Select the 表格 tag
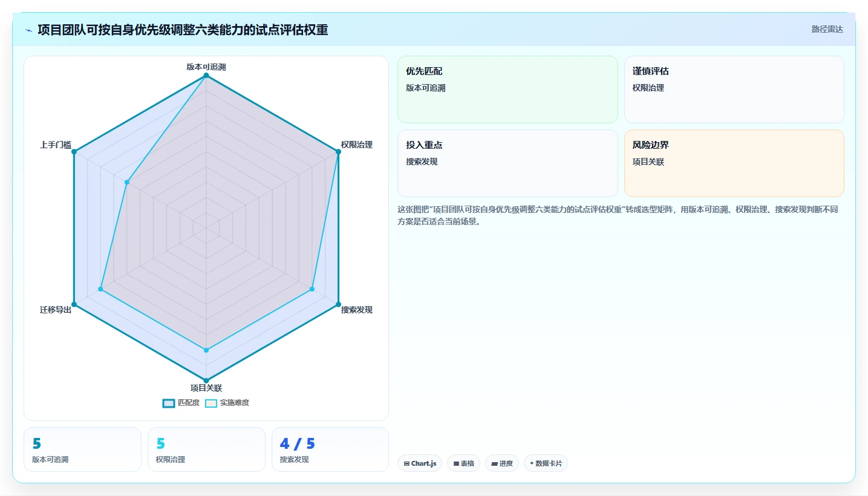868x496 pixels. coord(464,463)
